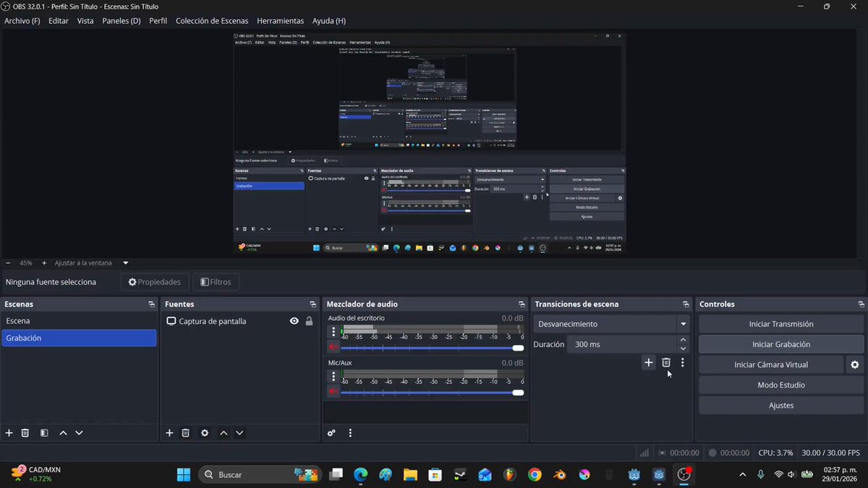The image size is (868, 488).
Task: Open the Desvanecimiento transition dropdown
Action: (612, 324)
